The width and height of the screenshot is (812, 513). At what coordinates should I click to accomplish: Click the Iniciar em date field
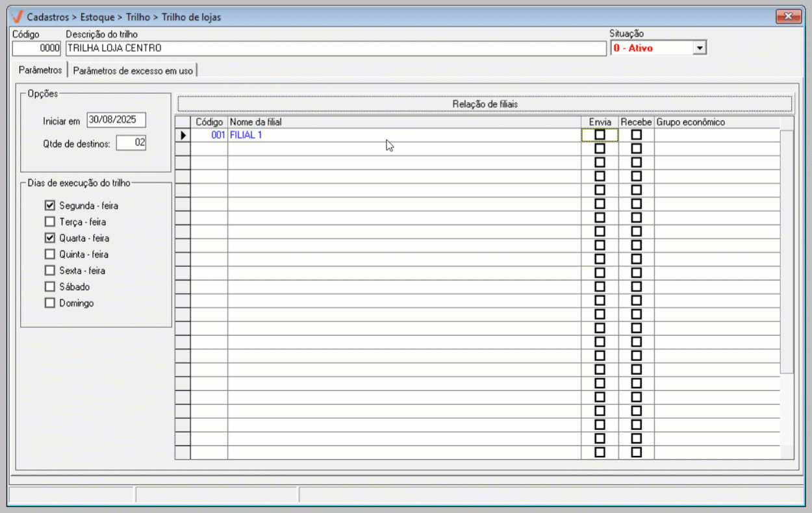pyautogui.click(x=116, y=120)
